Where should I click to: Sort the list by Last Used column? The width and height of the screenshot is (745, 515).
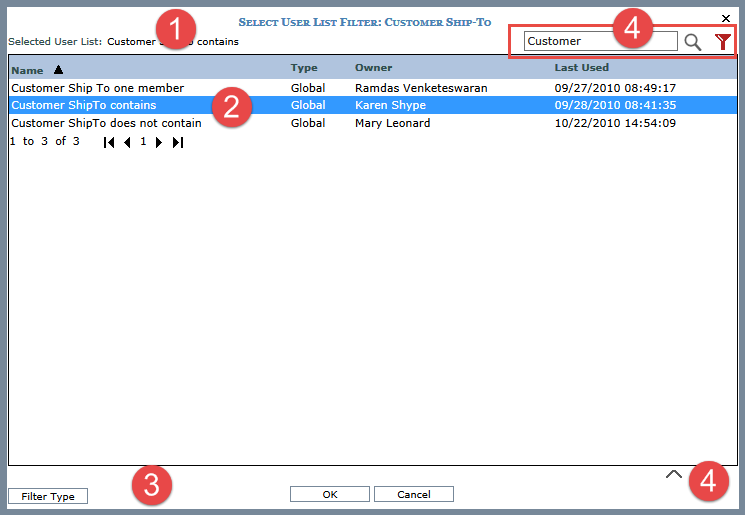click(582, 68)
